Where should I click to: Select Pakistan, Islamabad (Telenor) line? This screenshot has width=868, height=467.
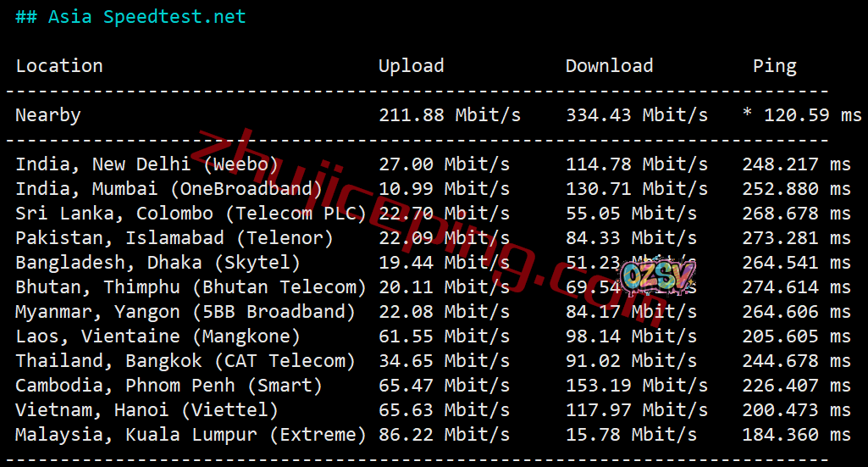tap(174, 238)
